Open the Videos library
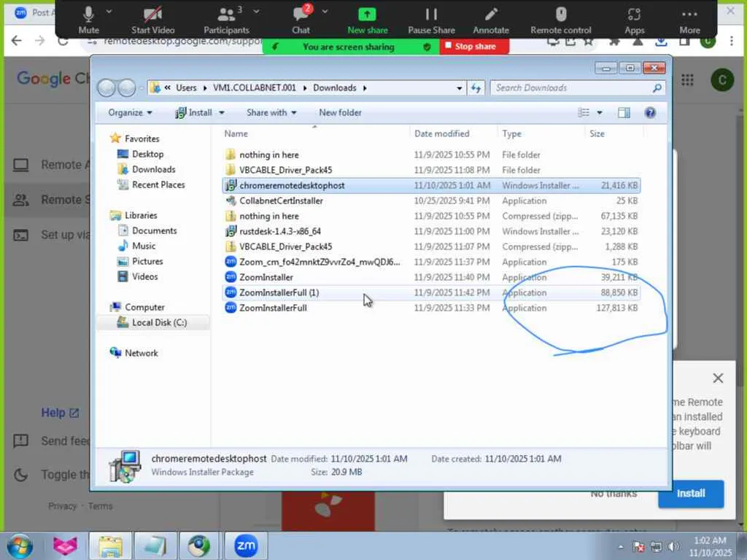The width and height of the screenshot is (747, 560). coord(138,276)
